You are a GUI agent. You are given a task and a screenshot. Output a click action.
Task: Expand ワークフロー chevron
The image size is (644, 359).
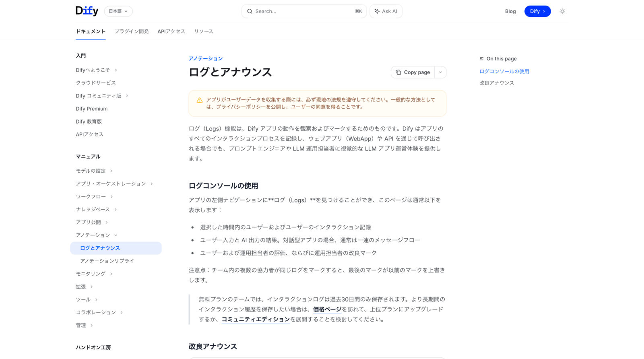(111, 196)
